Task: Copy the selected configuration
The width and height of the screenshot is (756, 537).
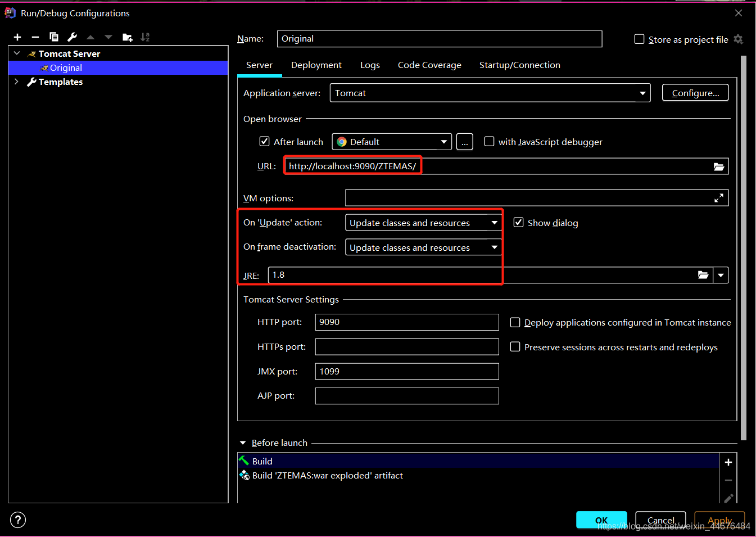Action: (54, 37)
